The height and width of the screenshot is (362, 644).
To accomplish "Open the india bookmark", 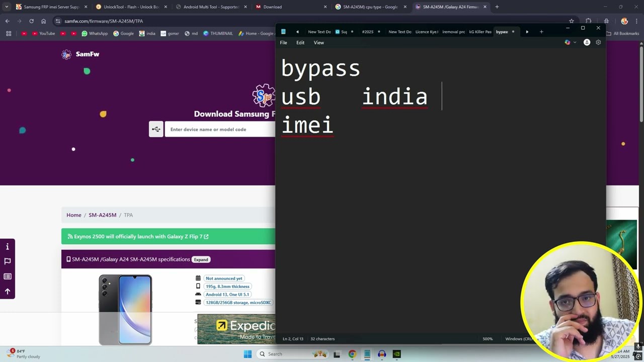I will point(147,34).
